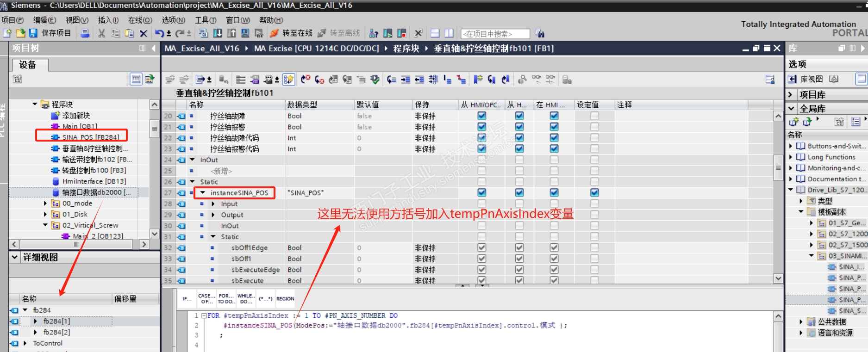This screenshot has width=868, height=352.
Task: Click the paste clipboard icon
Action: (x=130, y=33)
